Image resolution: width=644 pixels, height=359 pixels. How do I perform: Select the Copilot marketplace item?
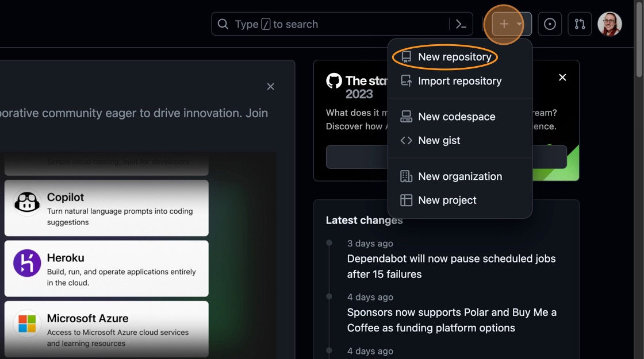coord(106,209)
